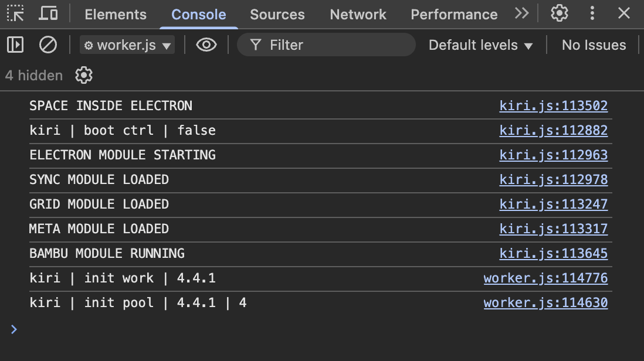Screen dimensions: 644x361
Task: Open the worker.js:114776 source link
Action: pyautogui.click(x=545, y=278)
